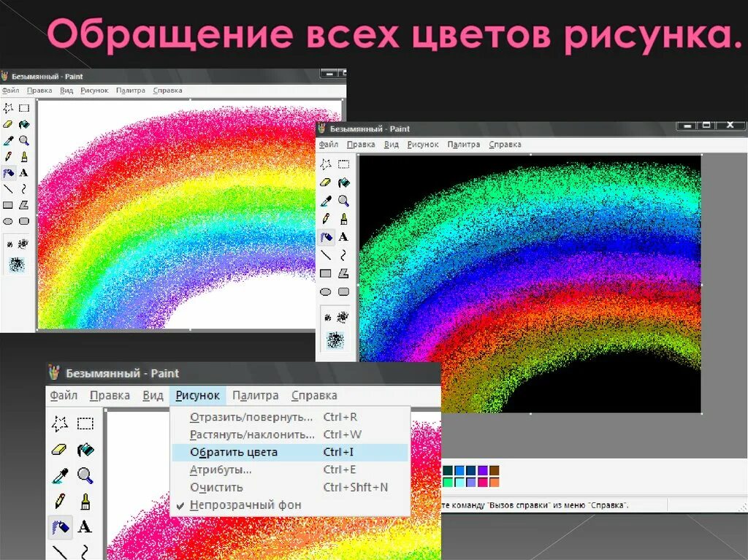
Task: Pick smallest airbrush spray size in black-canvas window
Action: tap(328, 317)
